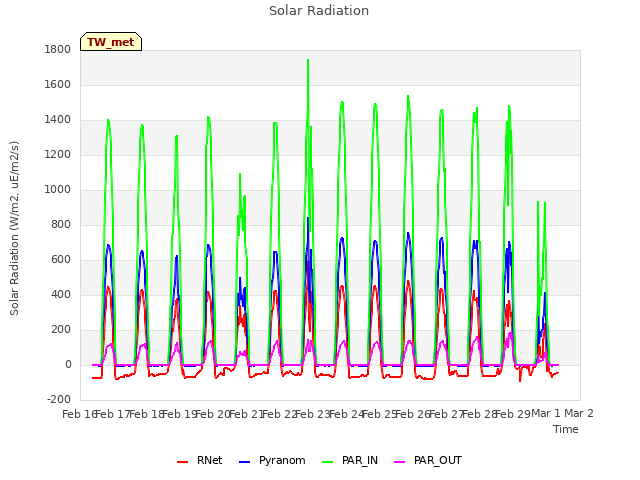Click the Solar Radiation y-axis label
Screen dimensions: 640x480
click(14, 228)
